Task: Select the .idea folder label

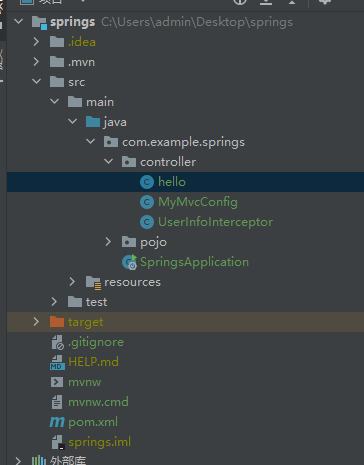Action: point(82,42)
